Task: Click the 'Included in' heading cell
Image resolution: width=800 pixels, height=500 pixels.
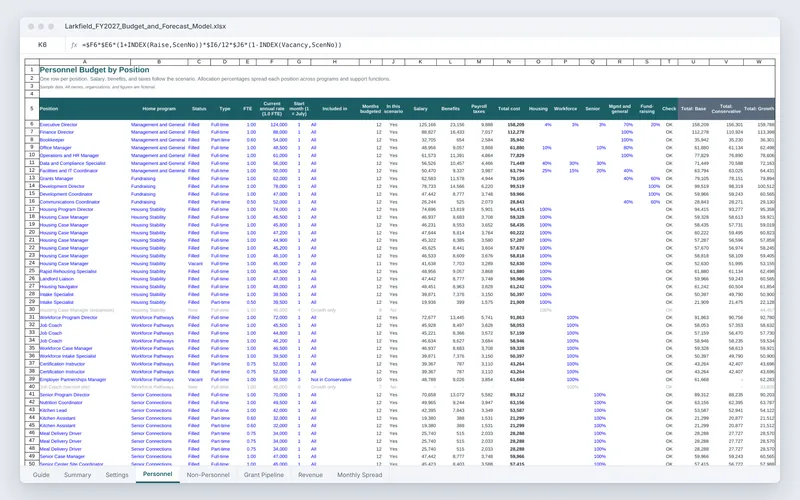Action: pos(335,109)
